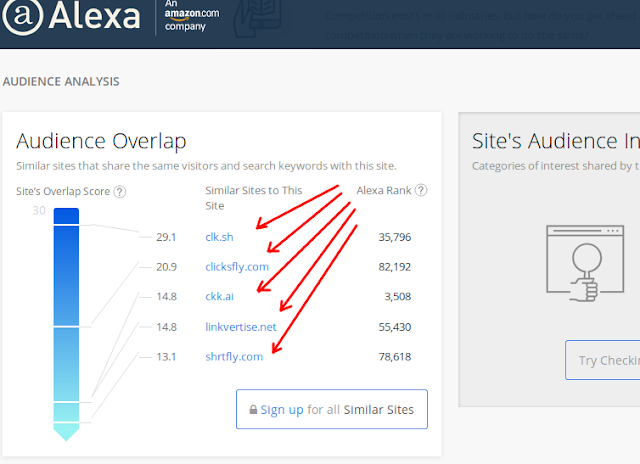
Task: Select Alexa rank 82,192
Action: click(x=395, y=267)
